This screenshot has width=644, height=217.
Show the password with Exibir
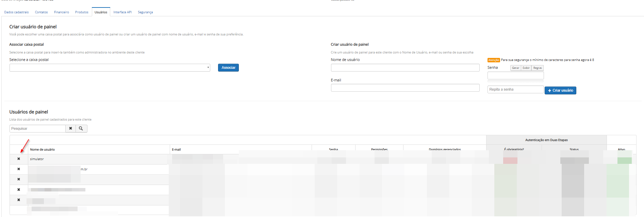coord(526,68)
